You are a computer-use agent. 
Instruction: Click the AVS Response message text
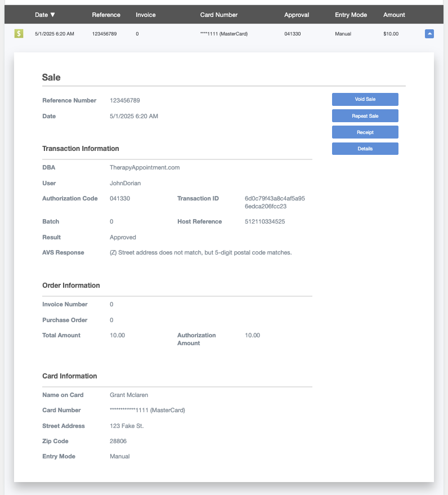(x=201, y=252)
